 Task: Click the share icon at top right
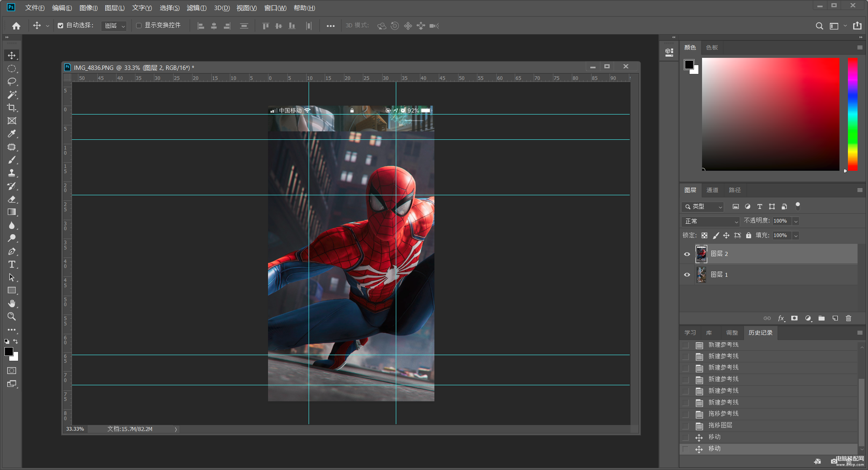tap(857, 26)
